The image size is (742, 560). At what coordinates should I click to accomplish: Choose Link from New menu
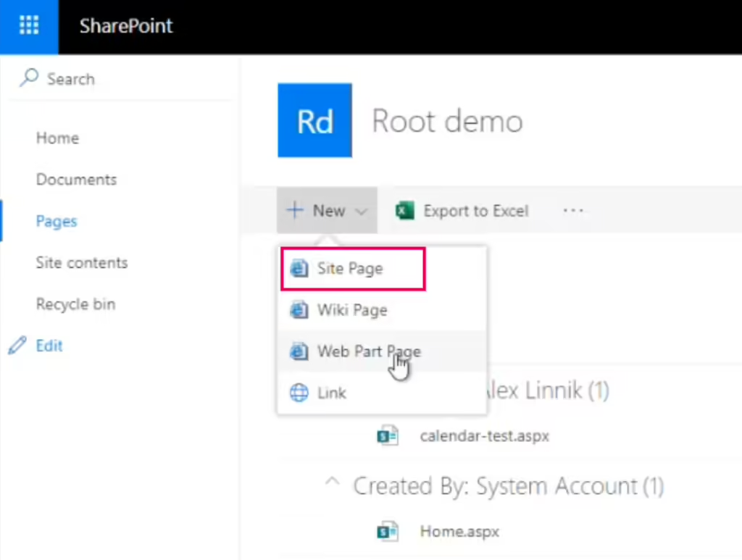(382, 393)
